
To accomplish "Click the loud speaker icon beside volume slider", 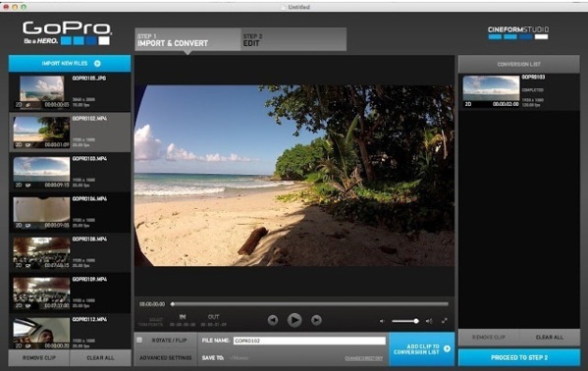I will pyautogui.click(x=429, y=321).
